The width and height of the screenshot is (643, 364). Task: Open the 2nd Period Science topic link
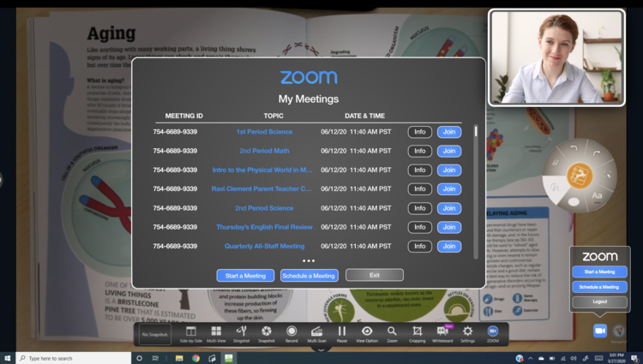265,208
